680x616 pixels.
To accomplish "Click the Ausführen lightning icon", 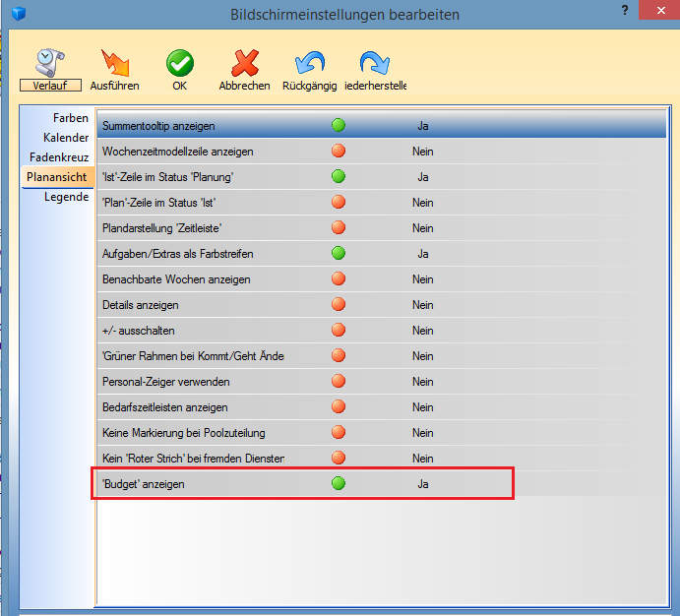I will (114, 64).
